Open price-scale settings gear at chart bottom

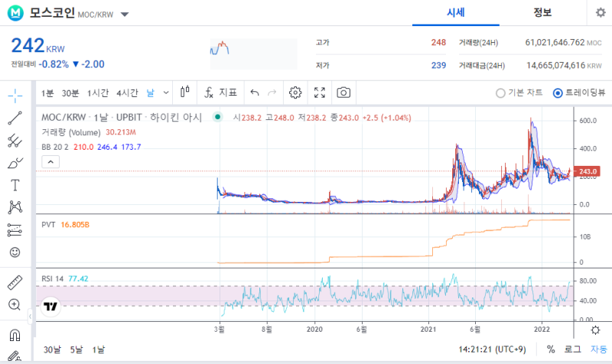[x=595, y=330]
